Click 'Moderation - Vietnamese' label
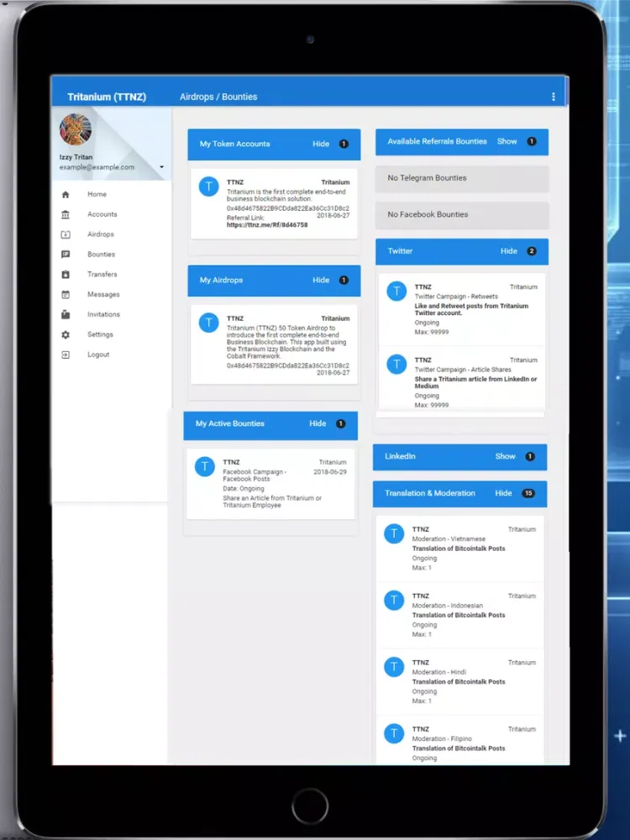Image resolution: width=630 pixels, height=840 pixels. pos(449,539)
